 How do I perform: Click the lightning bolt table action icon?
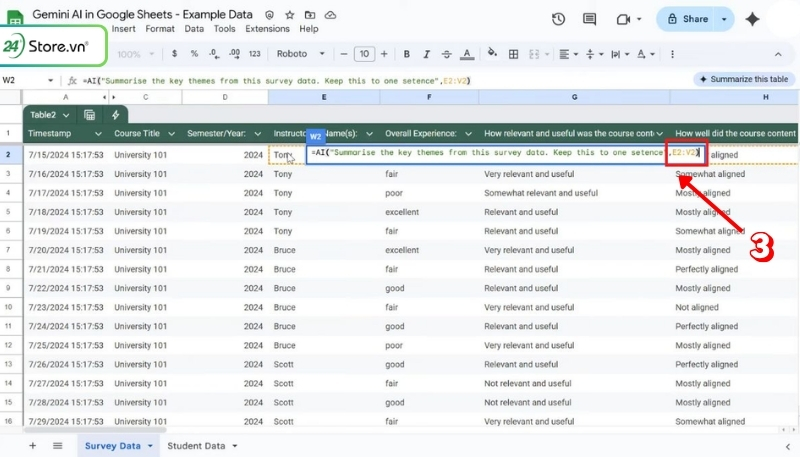click(116, 115)
